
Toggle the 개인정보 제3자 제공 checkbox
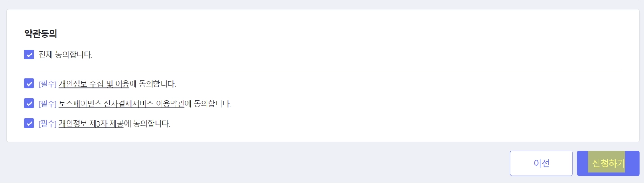tap(29, 124)
